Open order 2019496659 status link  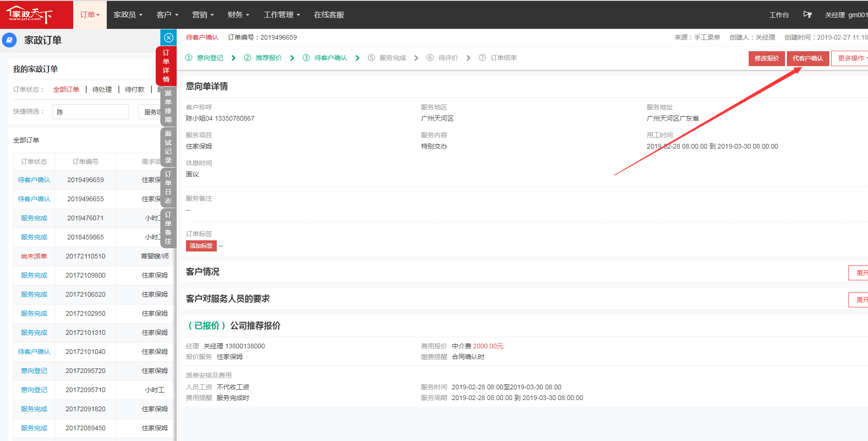(x=34, y=180)
